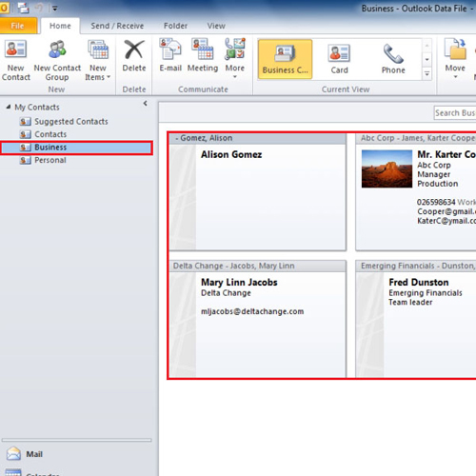The image size is (476, 476).
Task: Select the Mary Linn Jacobs card
Action: [258, 319]
